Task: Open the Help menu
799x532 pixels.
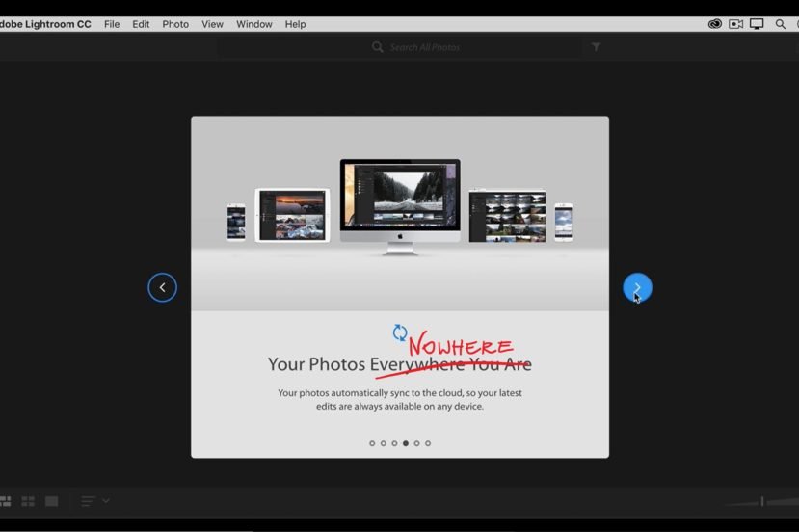Action: (x=295, y=24)
